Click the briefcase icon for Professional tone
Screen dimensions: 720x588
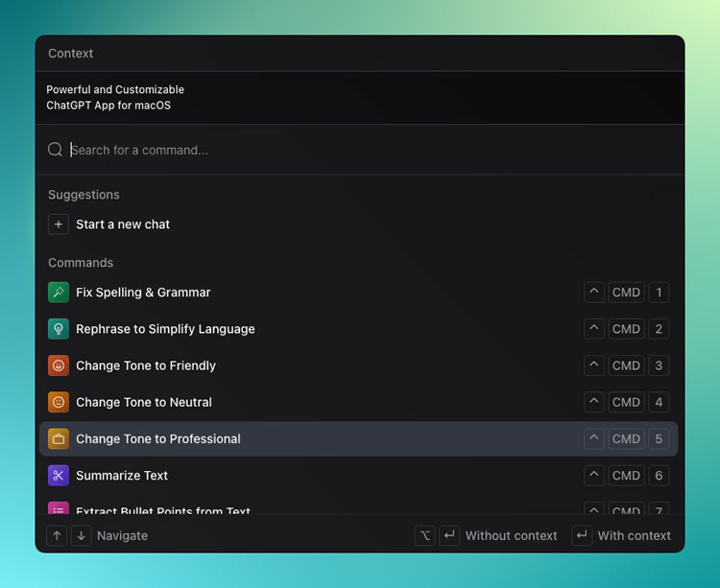tap(59, 439)
